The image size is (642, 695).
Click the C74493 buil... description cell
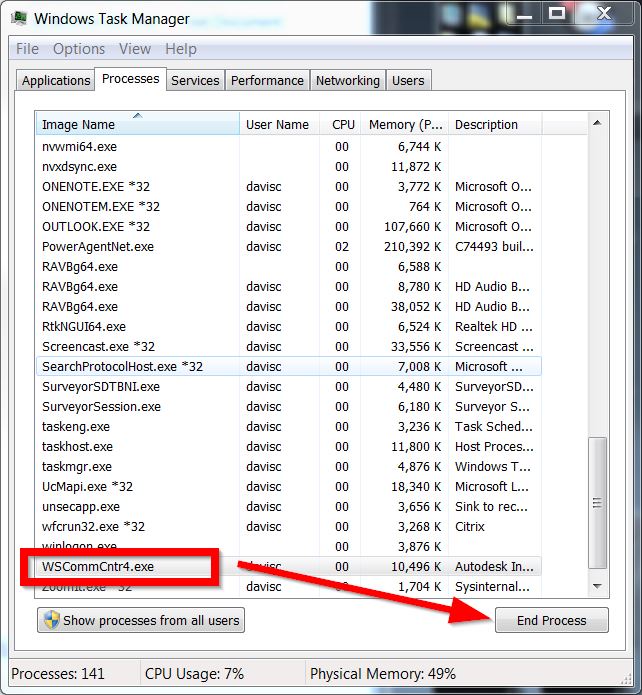point(494,247)
